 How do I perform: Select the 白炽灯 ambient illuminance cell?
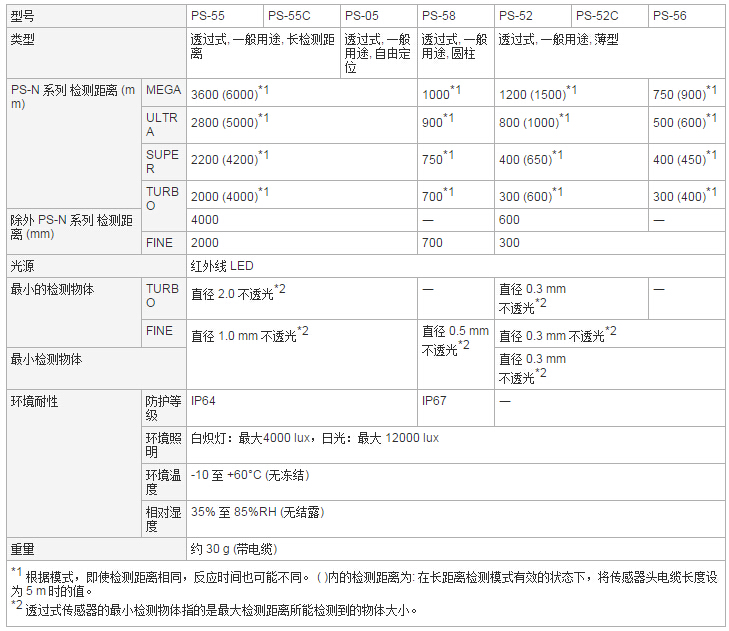point(315,438)
